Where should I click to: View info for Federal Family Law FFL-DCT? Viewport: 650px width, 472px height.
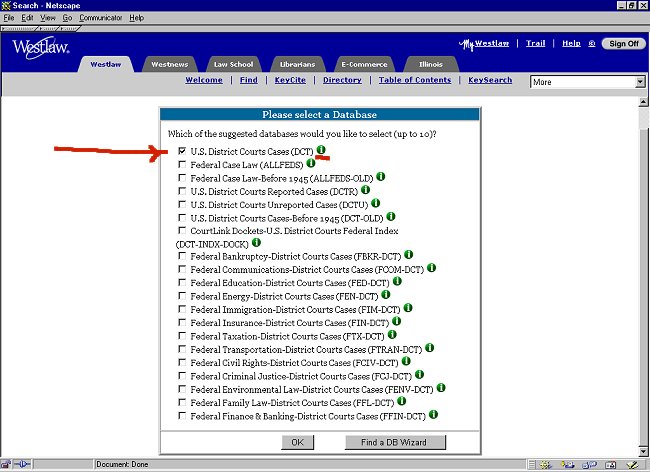click(x=402, y=401)
